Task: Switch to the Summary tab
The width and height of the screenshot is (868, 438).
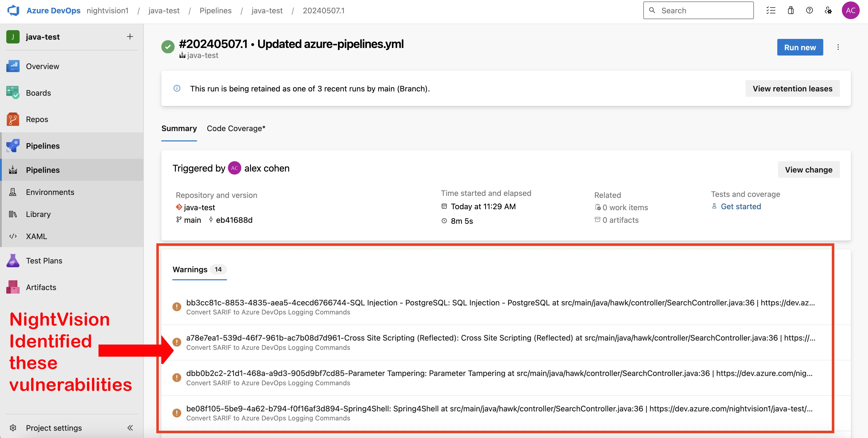Action: coord(179,129)
